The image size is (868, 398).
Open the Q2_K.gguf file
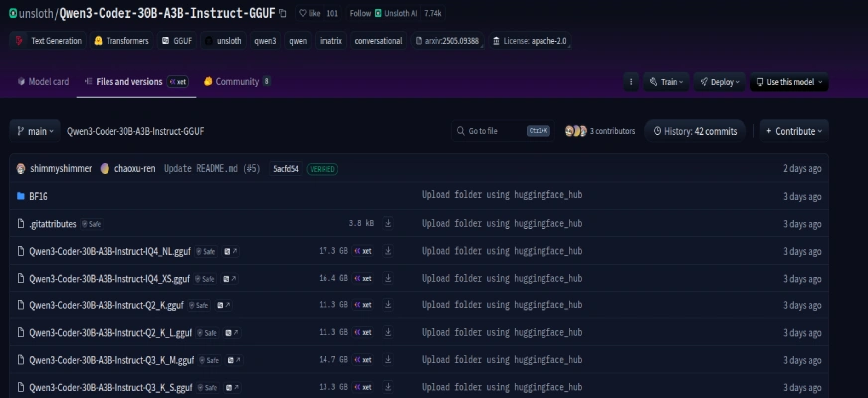107,305
